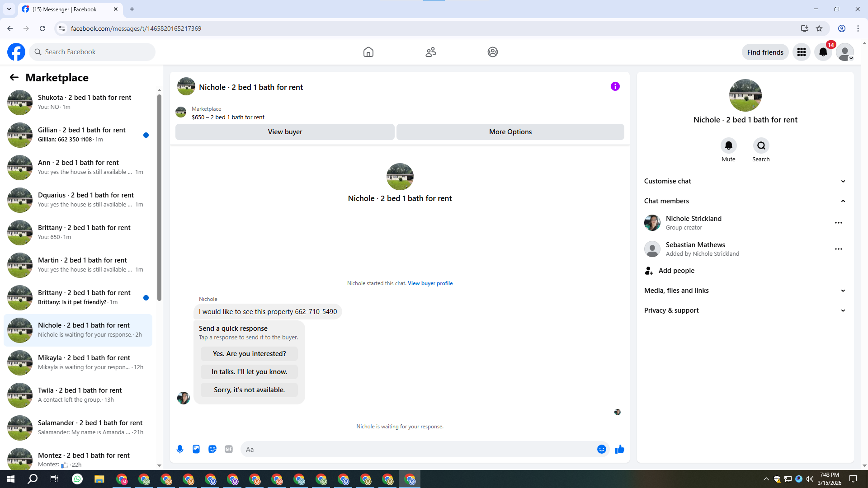Open the Groups icon in top navigation
This screenshot has width=868, height=488.
pos(493,52)
